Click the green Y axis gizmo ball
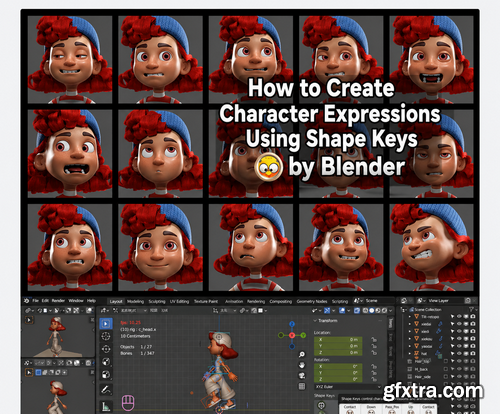The height and width of the screenshot is (414, 500). pos(303,335)
